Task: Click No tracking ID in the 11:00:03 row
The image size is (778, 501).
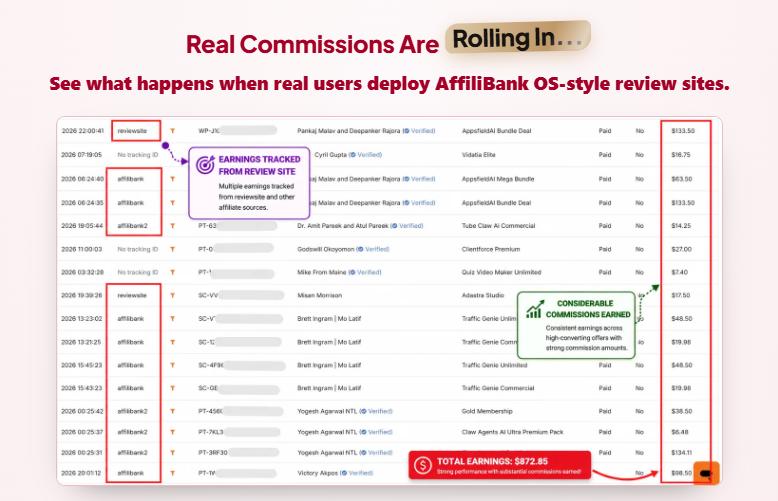Action: click(x=138, y=250)
